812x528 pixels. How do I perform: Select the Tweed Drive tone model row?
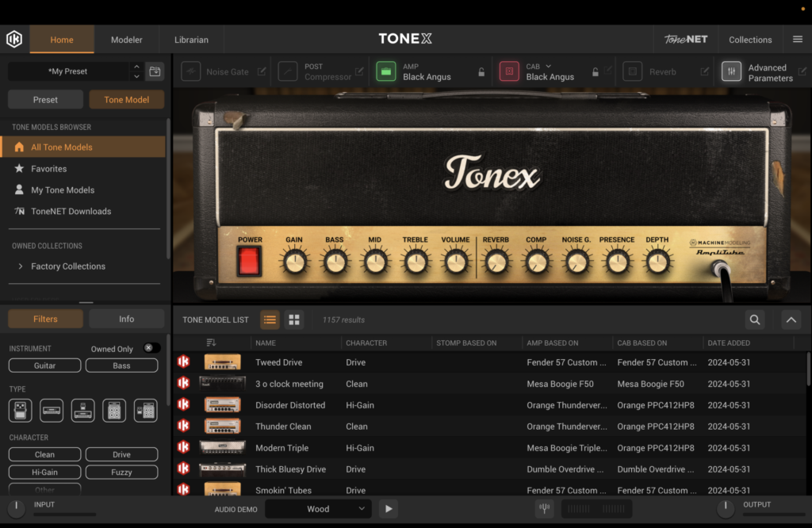pos(278,362)
